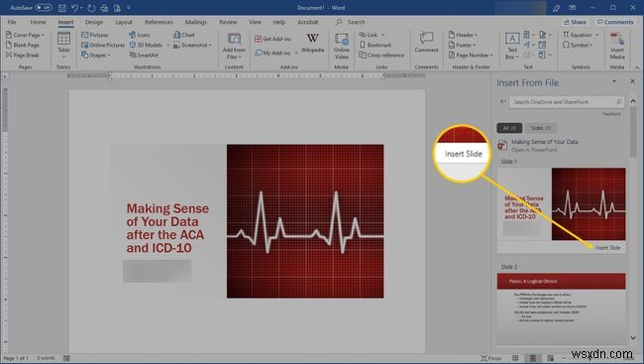Viewport: 644px width, 364px height.
Task: Click the Chart button
Action: [184, 35]
